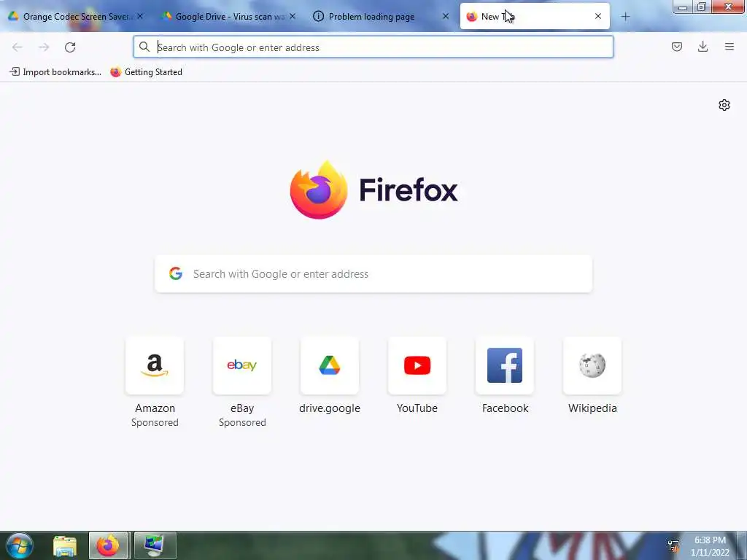Open the taskbar clock showing 6:38 PM

710,546
